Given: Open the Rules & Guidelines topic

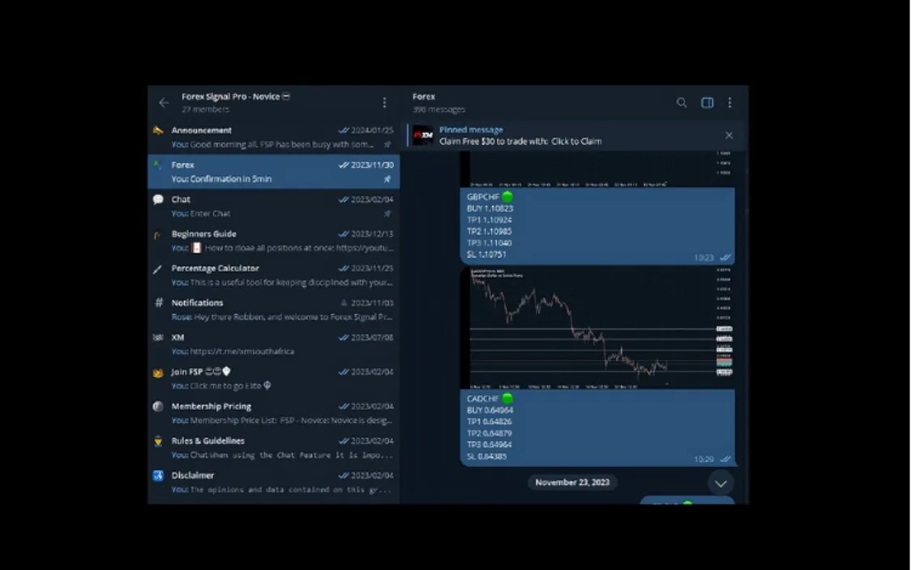Looking at the screenshot, I should tap(273, 448).
